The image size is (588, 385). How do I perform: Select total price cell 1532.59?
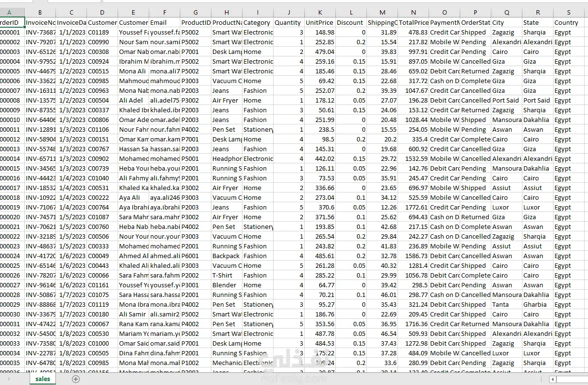414,158
